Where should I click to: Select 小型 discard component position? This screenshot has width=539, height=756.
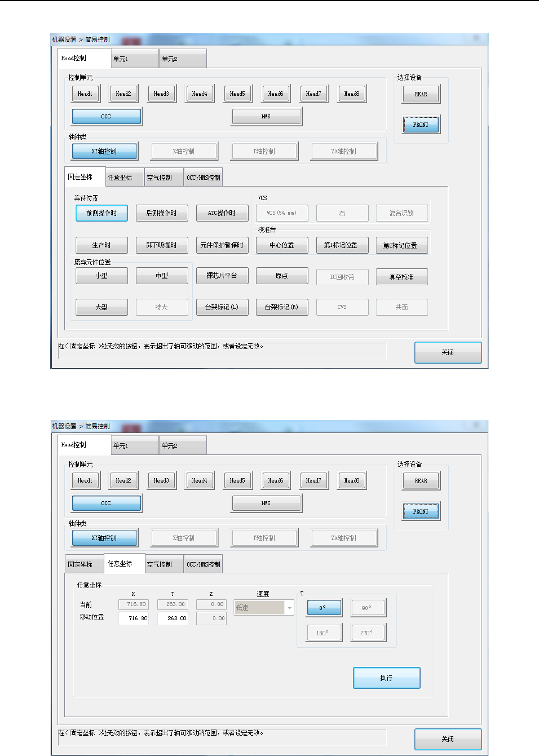[101, 276]
